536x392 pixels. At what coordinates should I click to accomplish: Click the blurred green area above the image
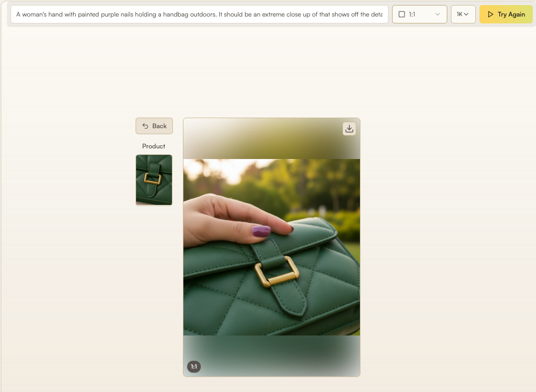tap(272, 139)
